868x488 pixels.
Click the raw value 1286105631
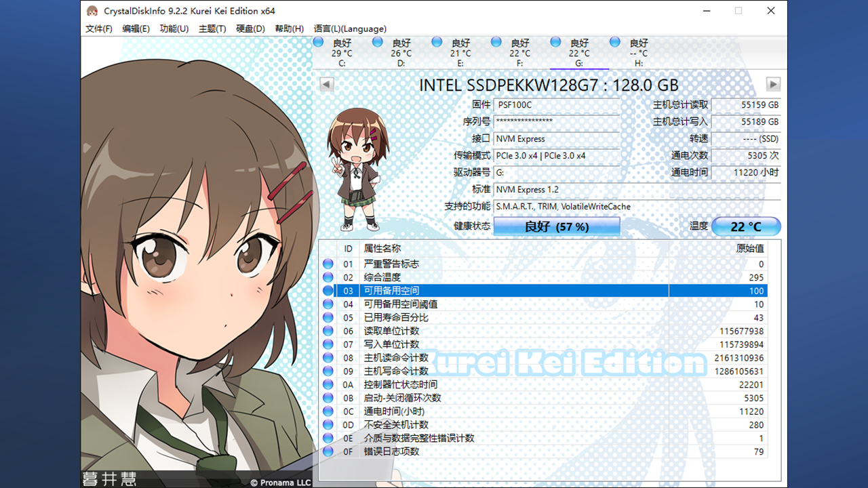pyautogui.click(x=739, y=371)
